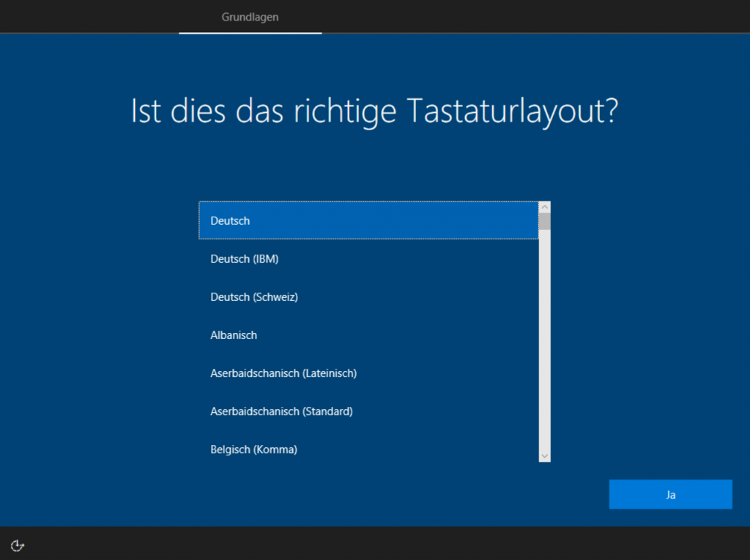This screenshot has height=560, width=750.
Task: Select the Deutsch keyboard layout
Action: coord(368,220)
